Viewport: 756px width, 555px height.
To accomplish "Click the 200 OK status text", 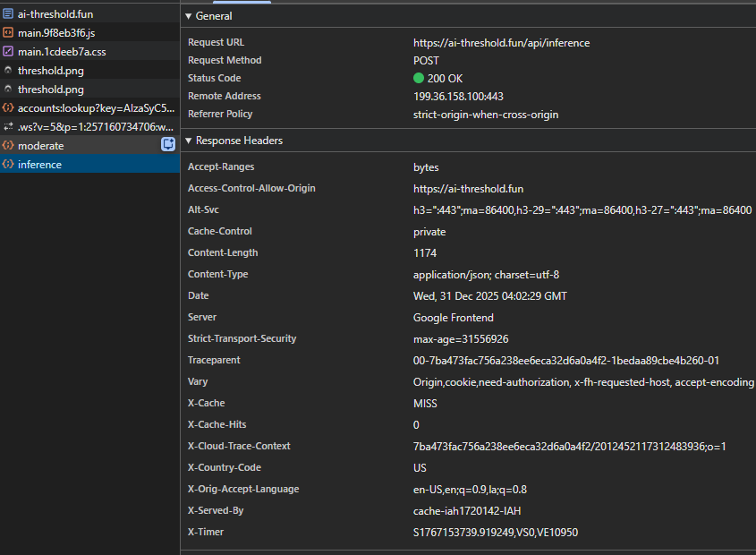I will coord(445,79).
